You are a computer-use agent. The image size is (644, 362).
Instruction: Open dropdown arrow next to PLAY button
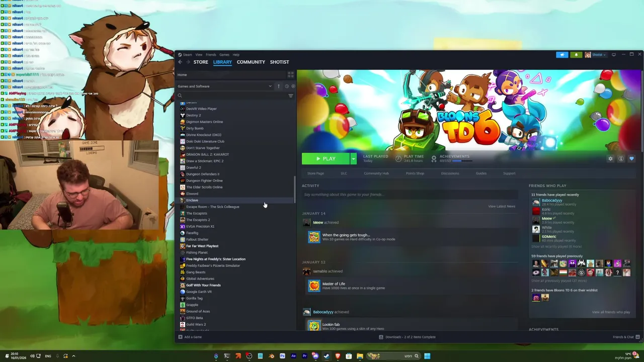tap(353, 158)
